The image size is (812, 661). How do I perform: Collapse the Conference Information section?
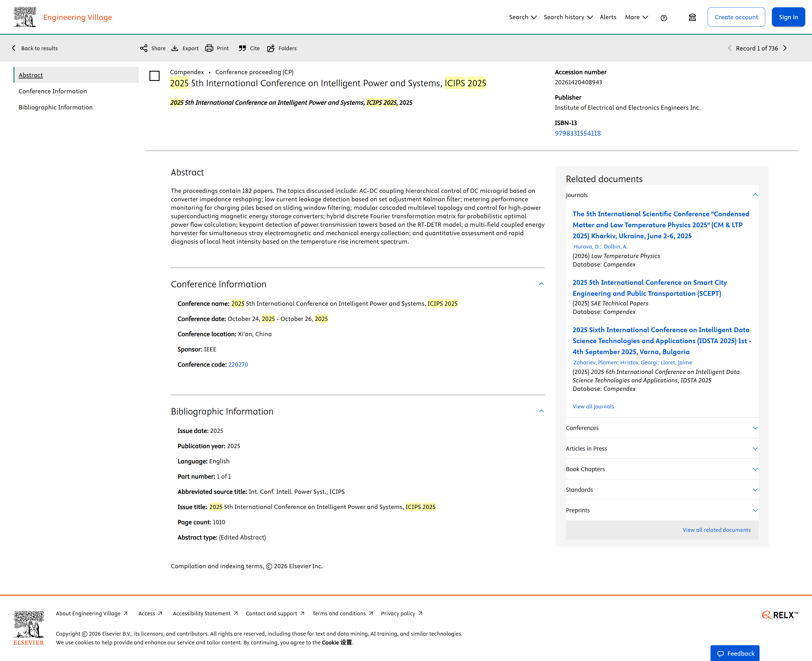[x=541, y=284]
